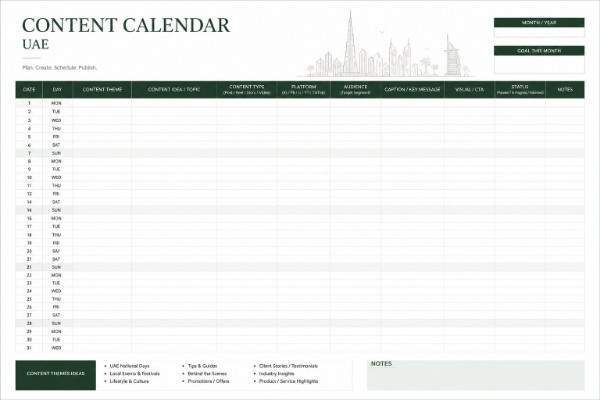The width and height of the screenshot is (600, 400).
Task: Click the Content Theme cell in row 1
Action: pos(102,103)
